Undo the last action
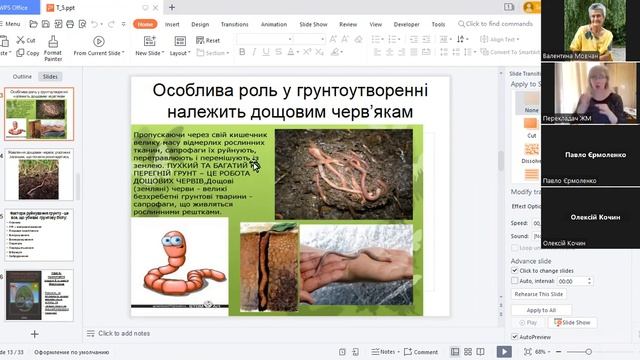Viewport: 640px width, 360px height. point(94,24)
